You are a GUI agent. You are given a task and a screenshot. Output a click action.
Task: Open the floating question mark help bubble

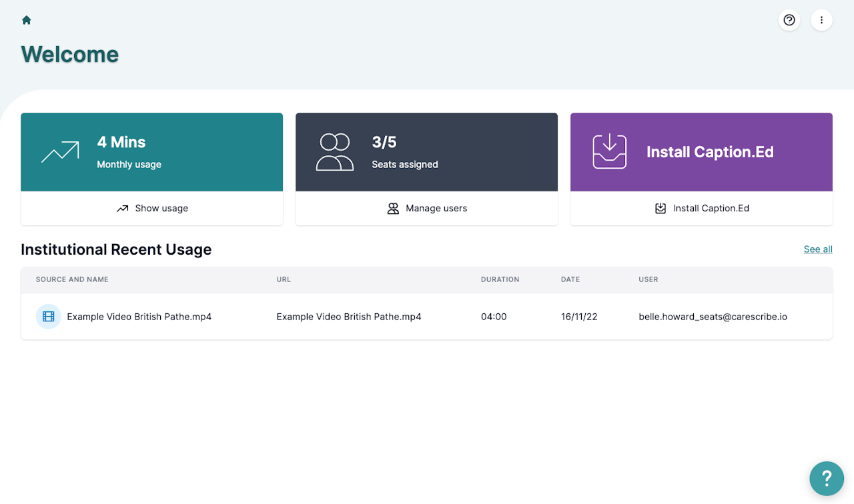(827, 478)
